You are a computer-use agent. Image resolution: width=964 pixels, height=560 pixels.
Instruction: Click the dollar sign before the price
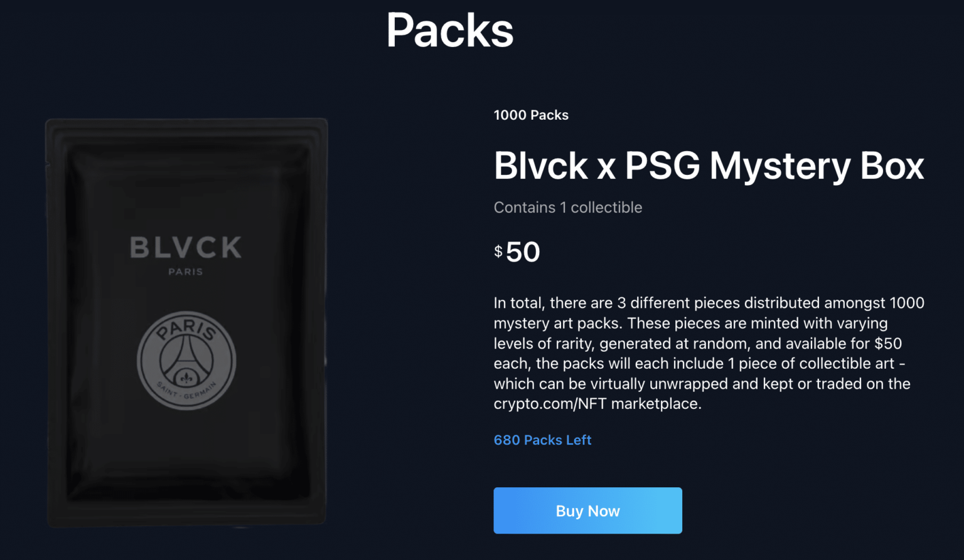point(498,252)
